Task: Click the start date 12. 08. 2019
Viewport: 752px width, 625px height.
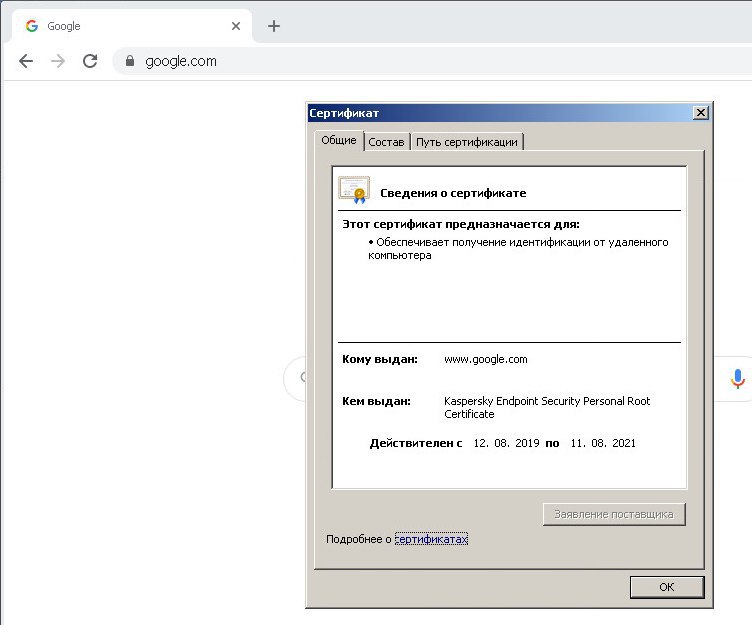Action: [506, 443]
